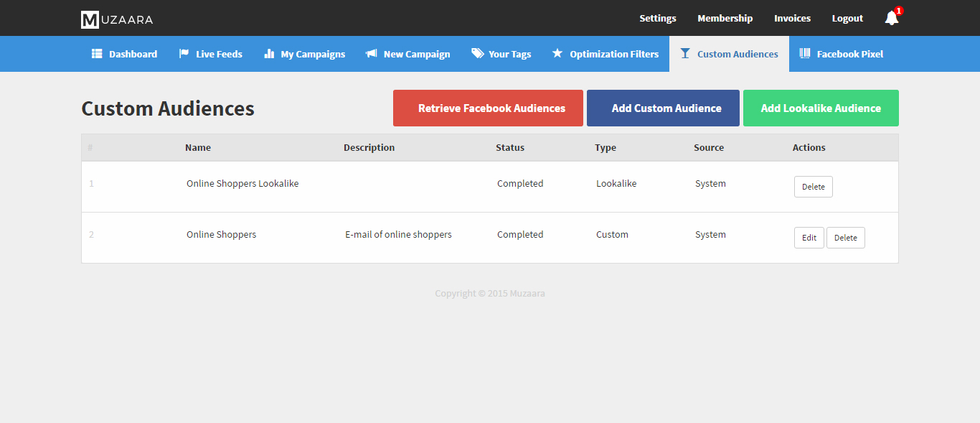Open the Settings menu item

pos(658,19)
